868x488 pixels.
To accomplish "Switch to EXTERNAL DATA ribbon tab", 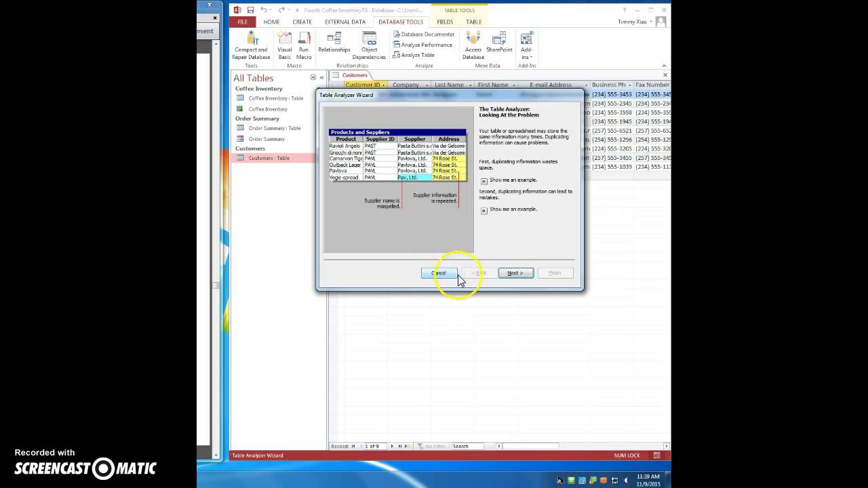I will click(x=344, y=22).
